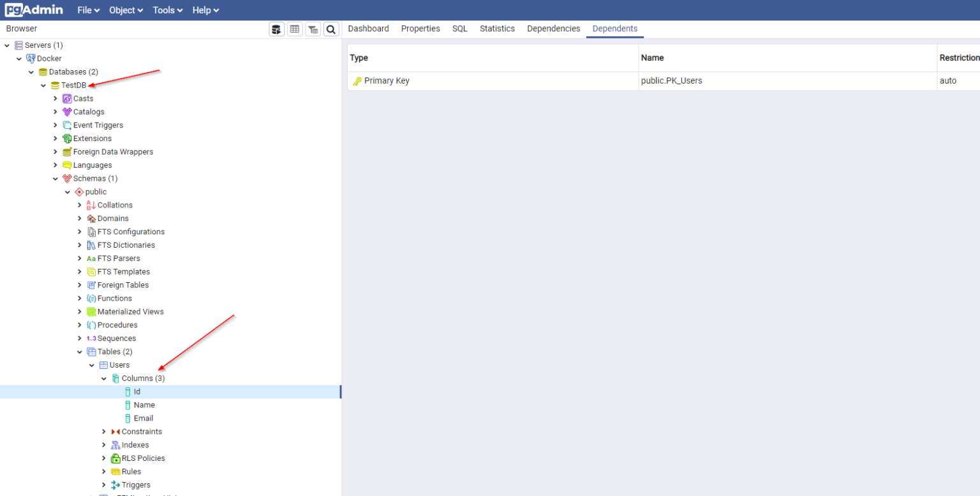Click the Name column header in table

tap(652, 58)
